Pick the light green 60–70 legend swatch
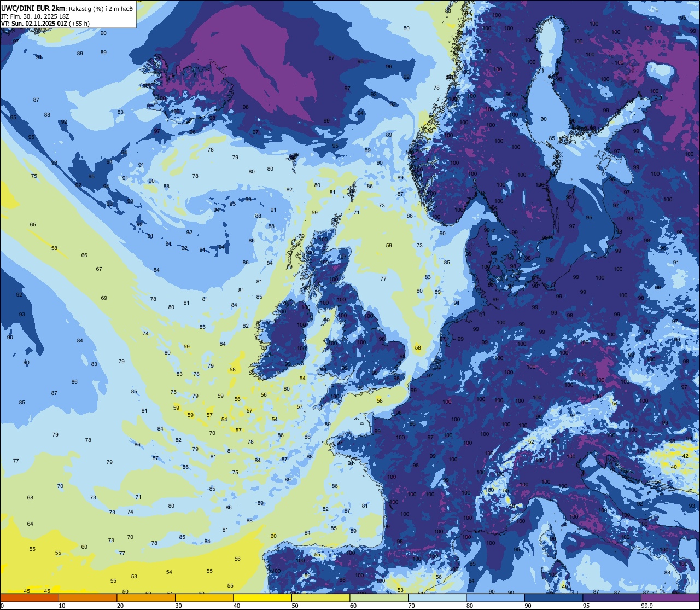The width and height of the screenshot is (700, 610). 379,597
